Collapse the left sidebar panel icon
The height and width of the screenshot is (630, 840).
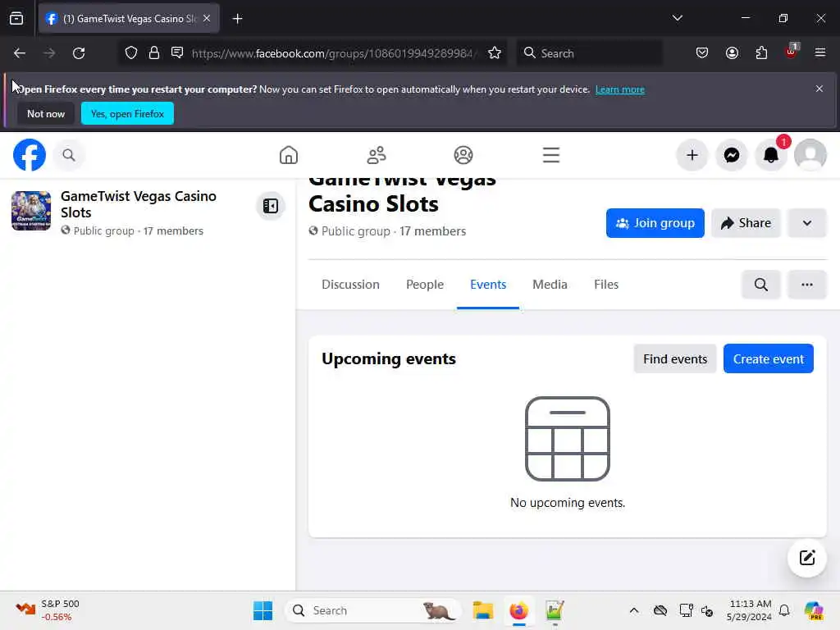(271, 206)
